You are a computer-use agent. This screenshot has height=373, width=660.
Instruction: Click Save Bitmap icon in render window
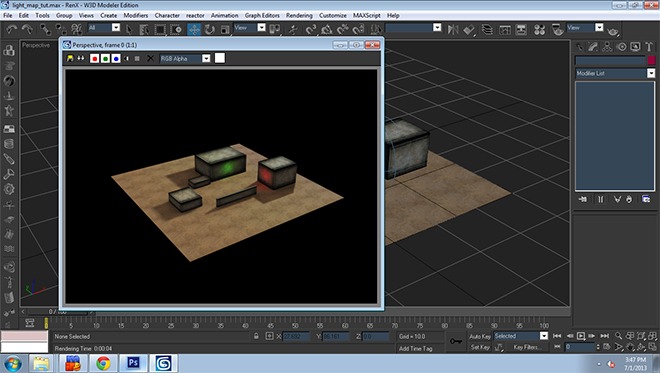(x=70, y=59)
